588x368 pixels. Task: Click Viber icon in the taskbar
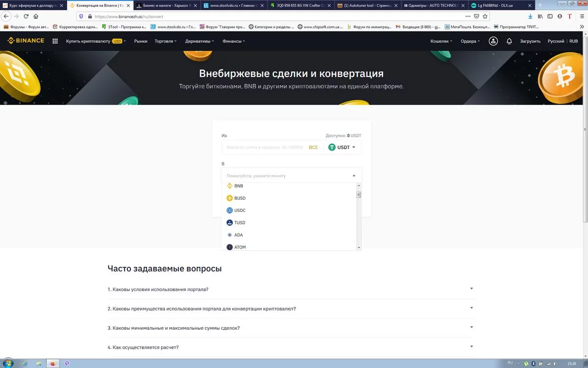click(x=67, y=364)
